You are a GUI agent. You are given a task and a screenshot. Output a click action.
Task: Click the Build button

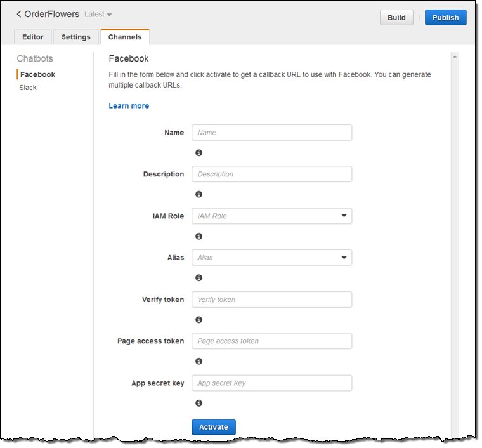(x=396, y=18)
